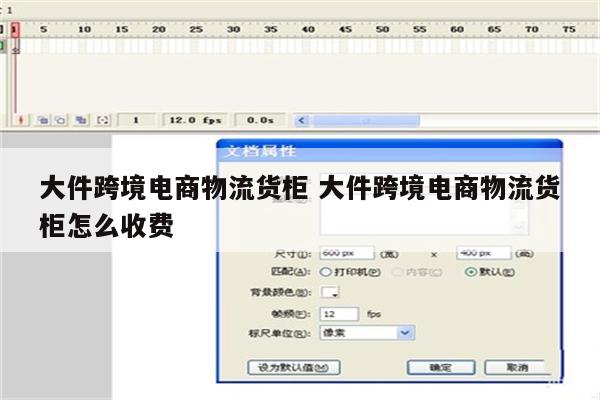The image size is (600, 400).
Task: Select the playhead at frame 1
Action: pyautogui.click(x=15, y=29)
